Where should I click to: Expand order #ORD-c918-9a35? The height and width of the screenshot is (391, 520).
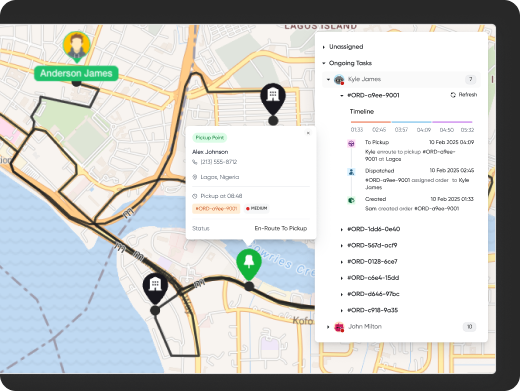(x=342, y=311)
